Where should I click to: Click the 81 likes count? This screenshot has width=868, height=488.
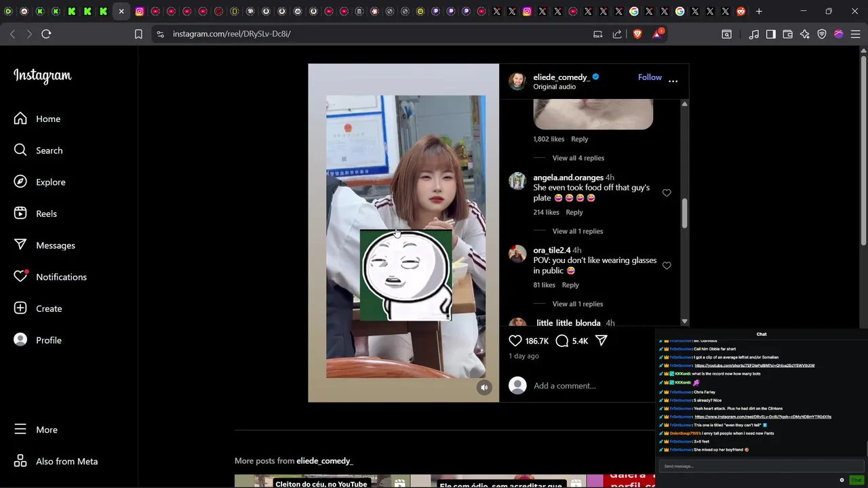point(544,285)
